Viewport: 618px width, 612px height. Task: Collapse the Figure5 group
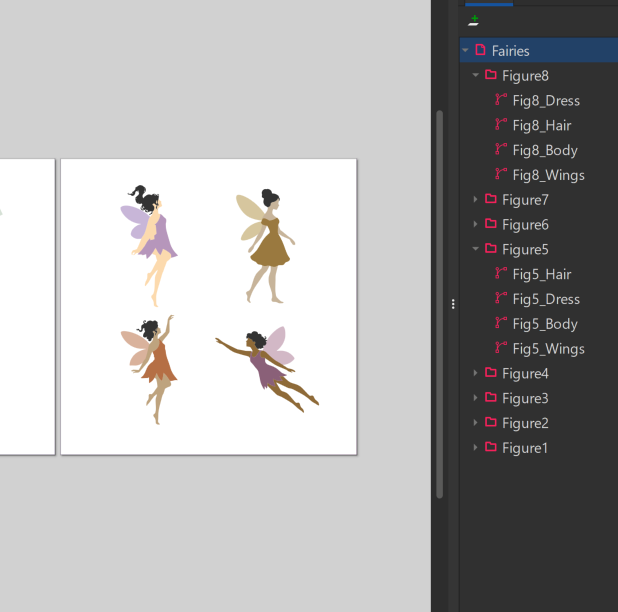click(x=476, y=249)
